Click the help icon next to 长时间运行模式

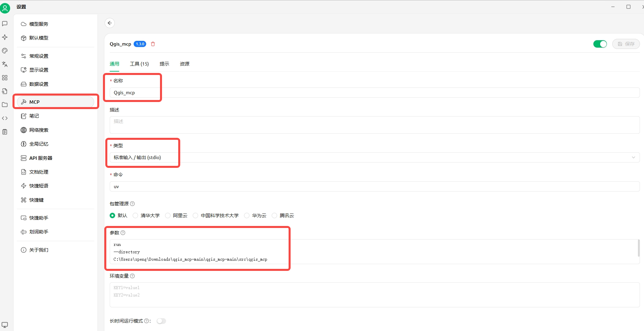tap(146, 321)
